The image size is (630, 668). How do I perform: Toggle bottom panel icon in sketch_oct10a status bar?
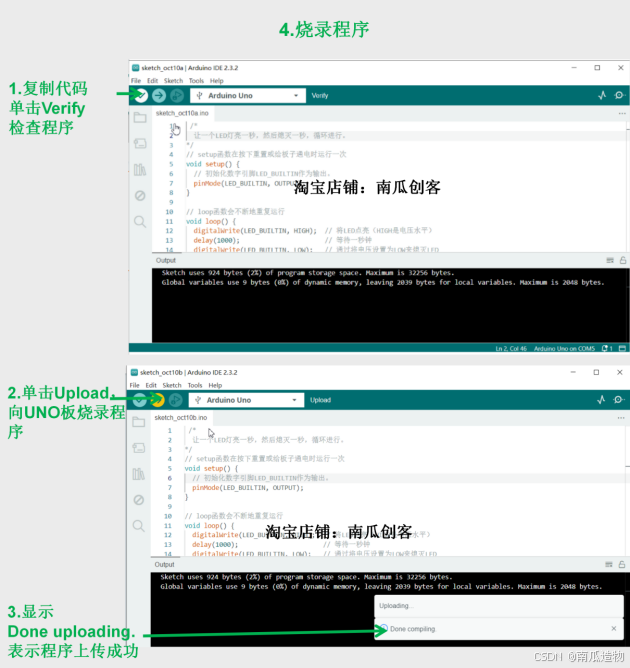tap(622, 348)
